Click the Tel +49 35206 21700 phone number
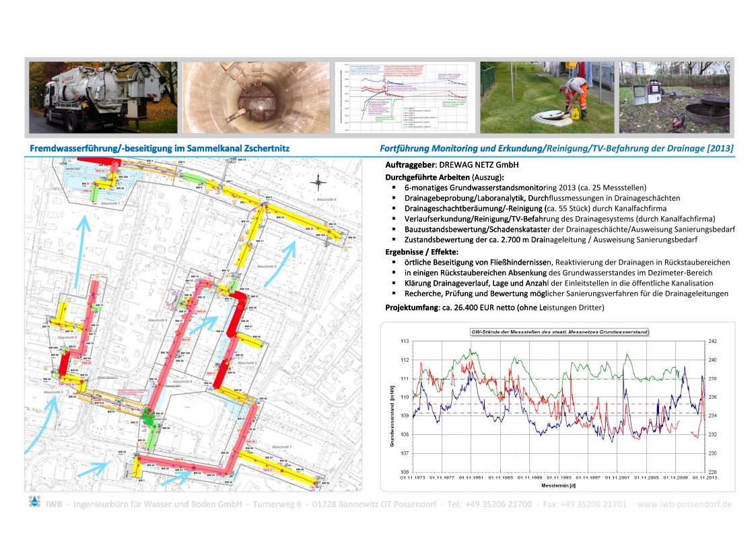The height and width of the screenshot is (534, 756). tap(494, 504)
